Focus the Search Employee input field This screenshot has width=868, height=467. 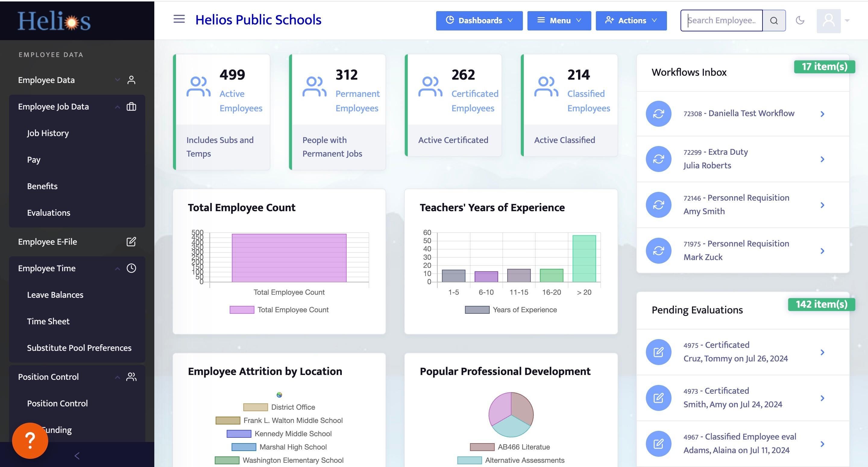tap(721, 21)
